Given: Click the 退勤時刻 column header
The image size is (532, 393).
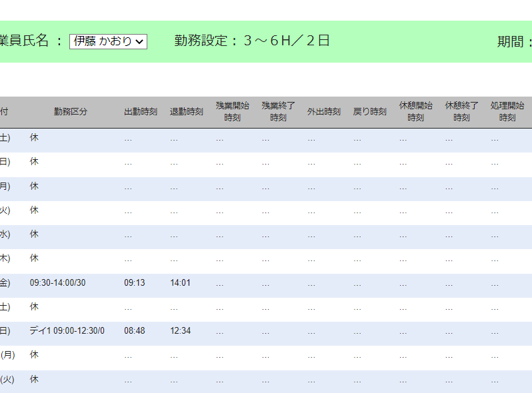Looking at the screenshot, I should (x=187, y=112).
